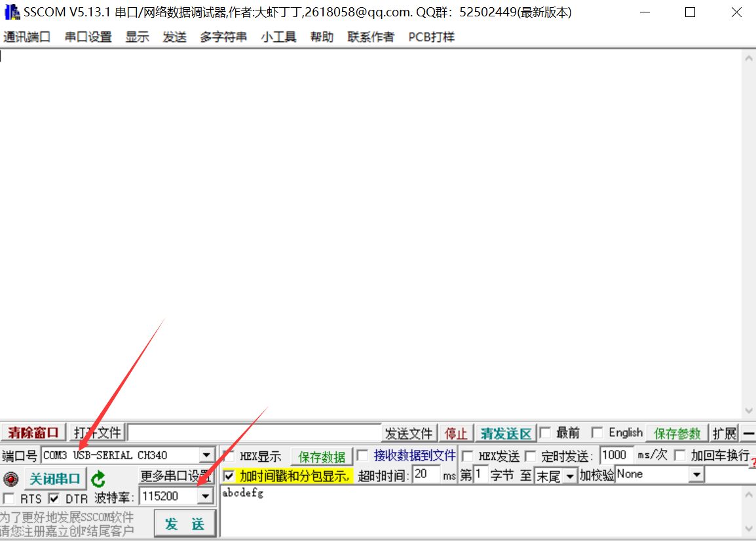Open the 末尾 position dropdown
756x541 pixels.
[x=569, y=475]
